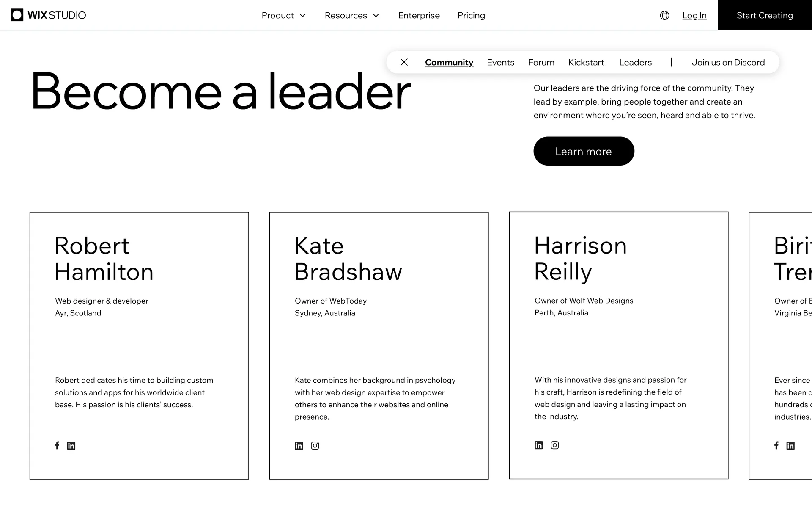This screenshot has height=508, width=812.
Task: Select the Leaders tab
Action: (x=635, y=62)
